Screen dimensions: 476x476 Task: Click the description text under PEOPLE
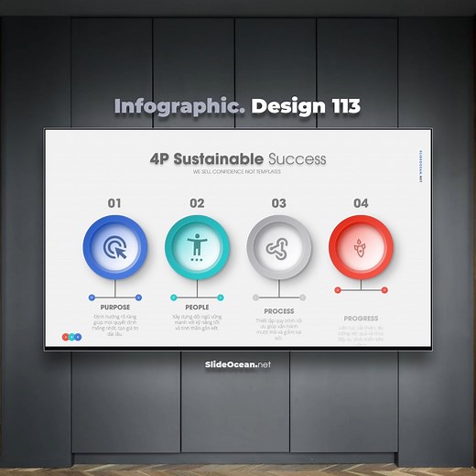197,322
